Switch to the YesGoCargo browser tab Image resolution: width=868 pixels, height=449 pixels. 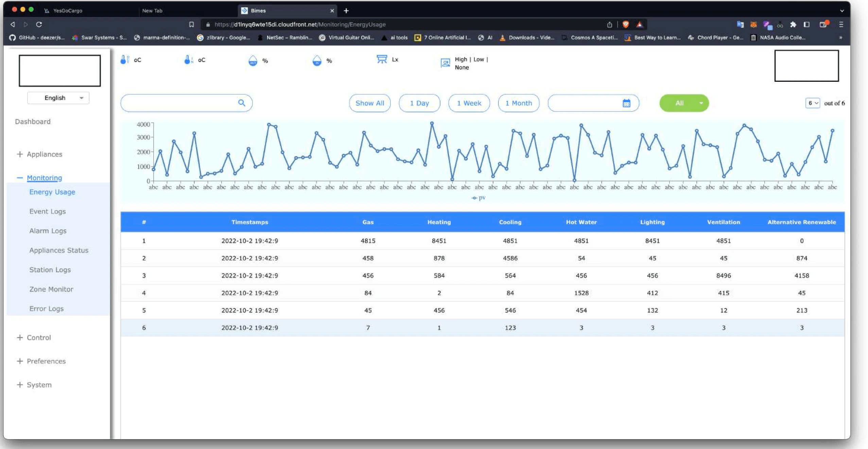coord(68,11)
